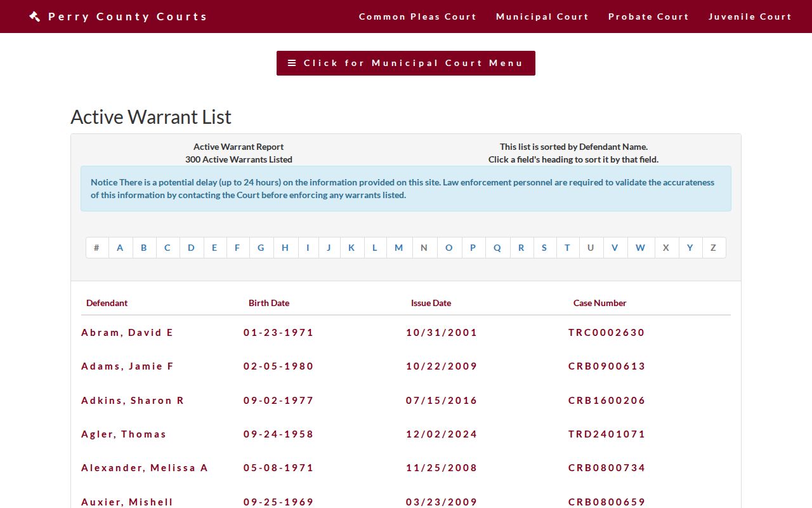The height and width of the screenshot is (508, 812).
Task: Click case number TRC0002630
Action: point(606,333)
